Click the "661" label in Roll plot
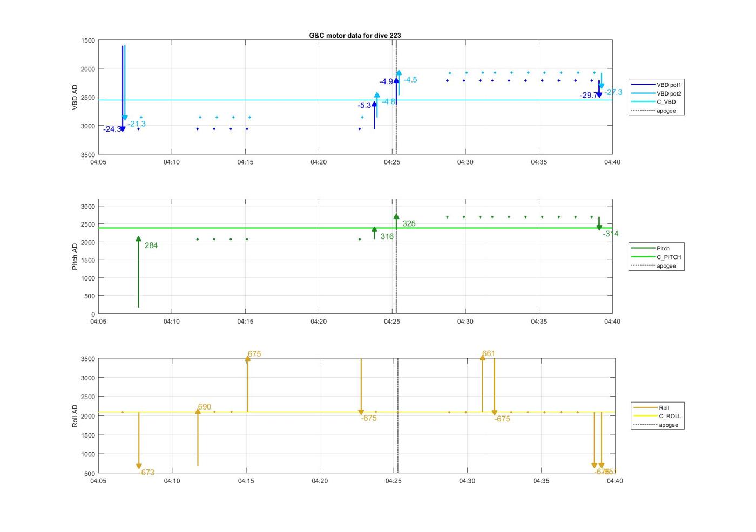This screenshot has height=532, width=756. (488, 354)
